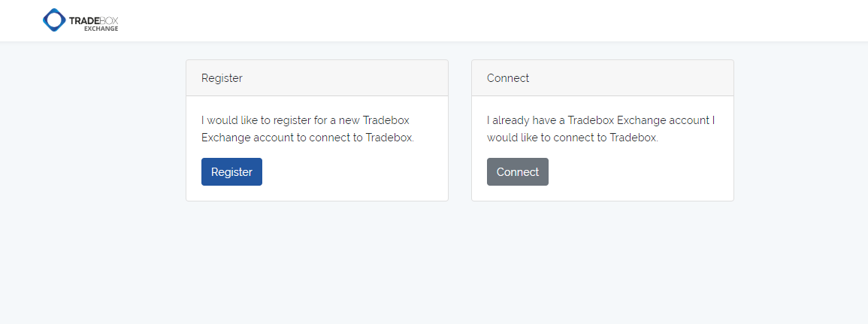Click the TRADEBOX wordmark in the header

point(93,20)
